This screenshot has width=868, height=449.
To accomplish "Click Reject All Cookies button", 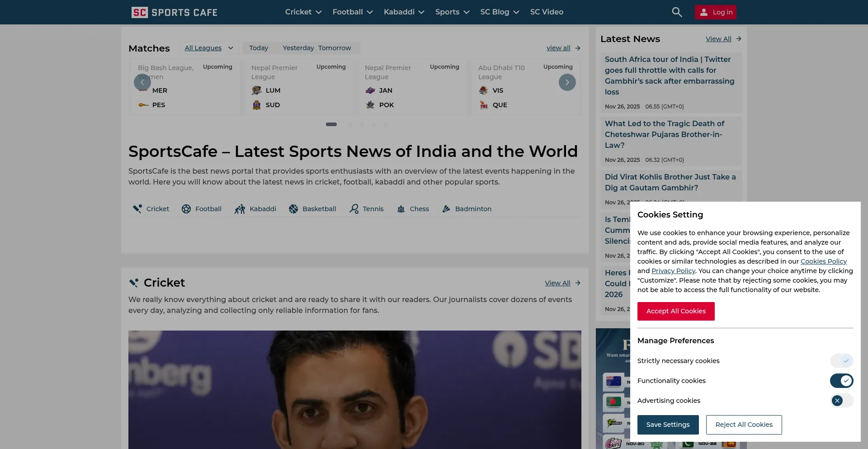I will tap(744, 425).
